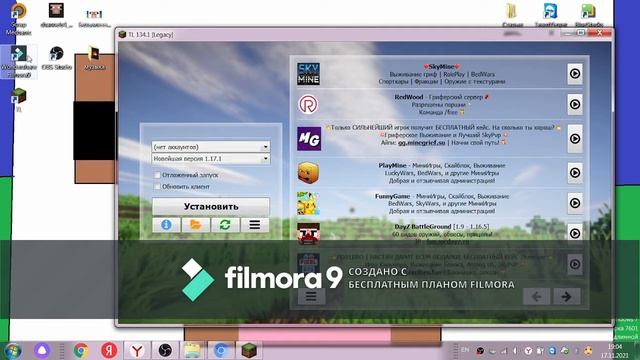This screenshot has height=360, width=640.
Task: Go to previous server page arrow
Action: 536,297
